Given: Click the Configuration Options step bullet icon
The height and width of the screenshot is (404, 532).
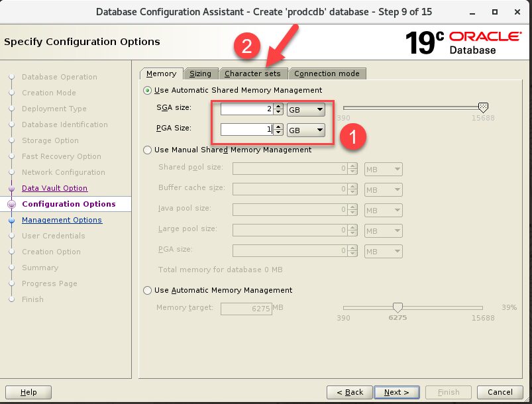Looking at the screenshot, I should (12, 204).
